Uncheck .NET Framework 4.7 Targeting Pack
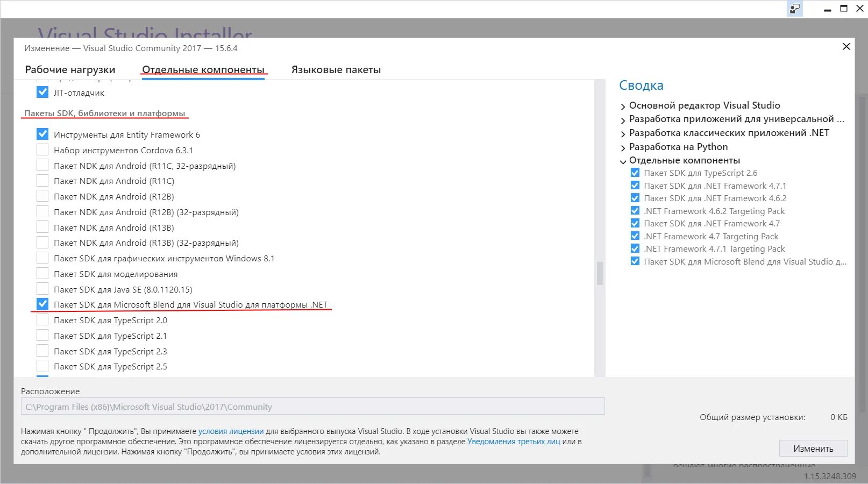The height and width of the screenshot is (484, 868). point(635,236)
